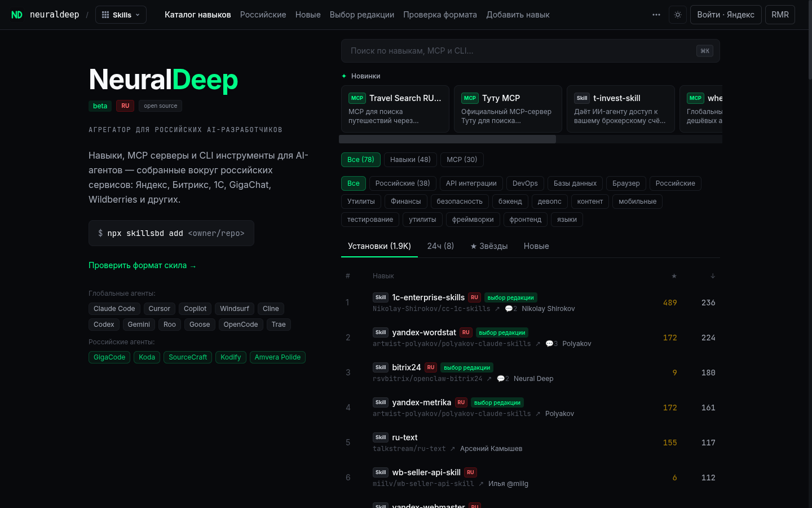The height and width of the screenshot is (508, 812).
Task: Filter by Финансы chip
Action: pos(406,202)
